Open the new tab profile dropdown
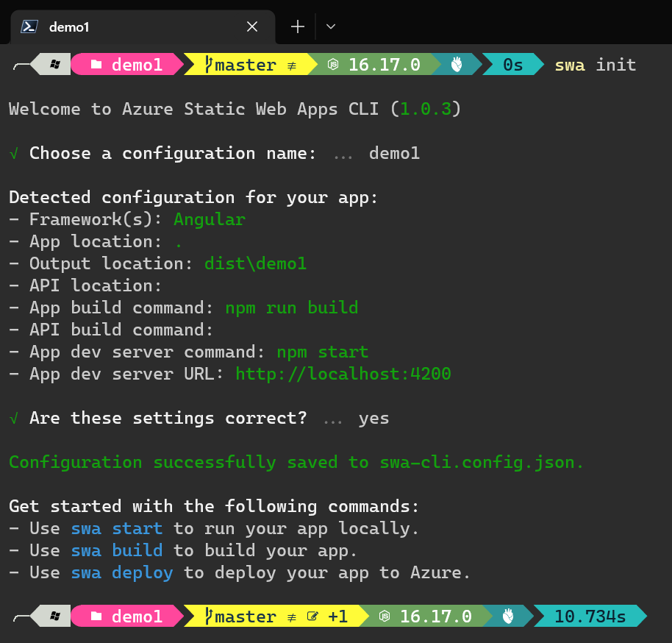The height and width of the screenshot is (643, 672). (330, 26)
